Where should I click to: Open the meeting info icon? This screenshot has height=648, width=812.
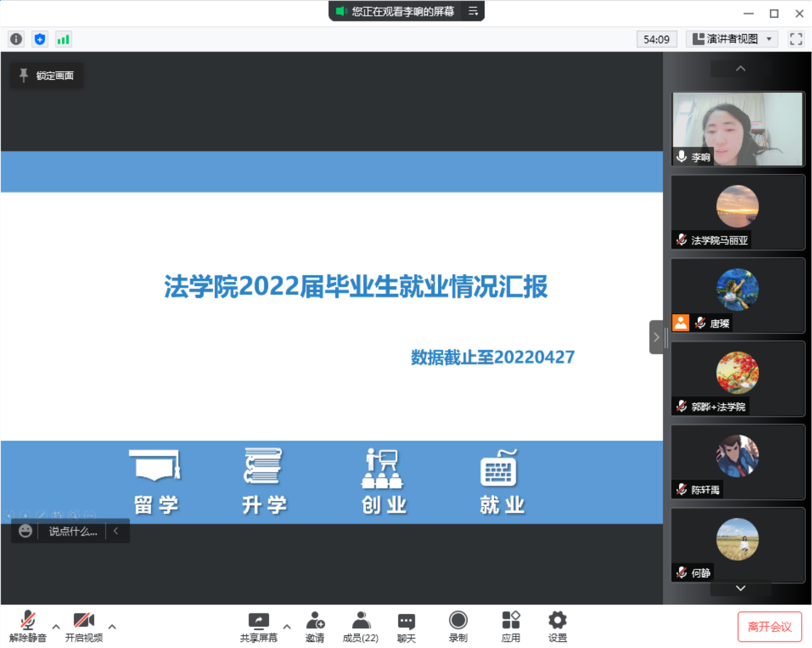click(16, 39)
